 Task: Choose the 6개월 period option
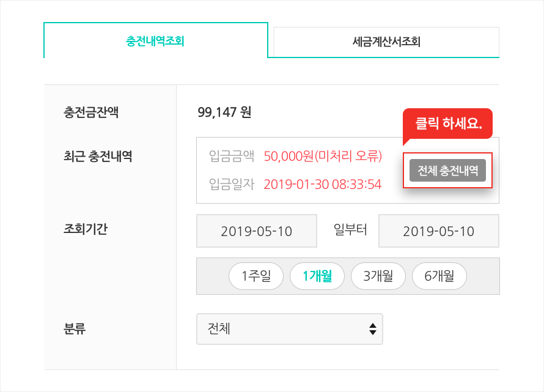tap(439, 276)
